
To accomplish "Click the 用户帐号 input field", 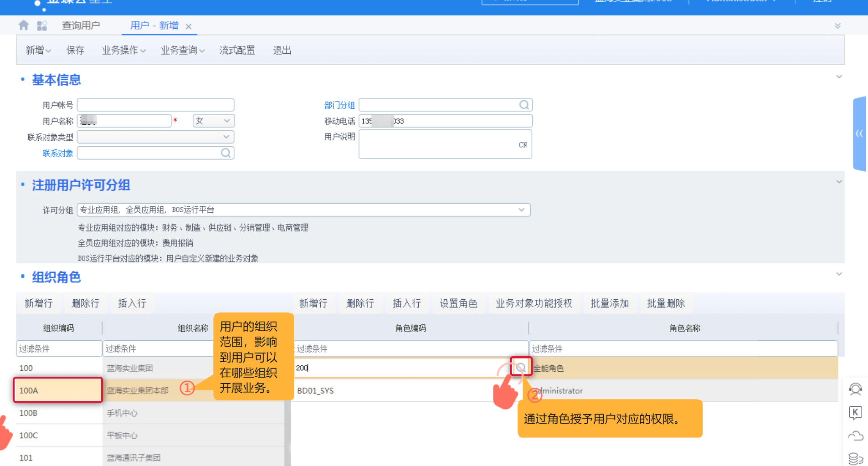I will click(155, 104).
